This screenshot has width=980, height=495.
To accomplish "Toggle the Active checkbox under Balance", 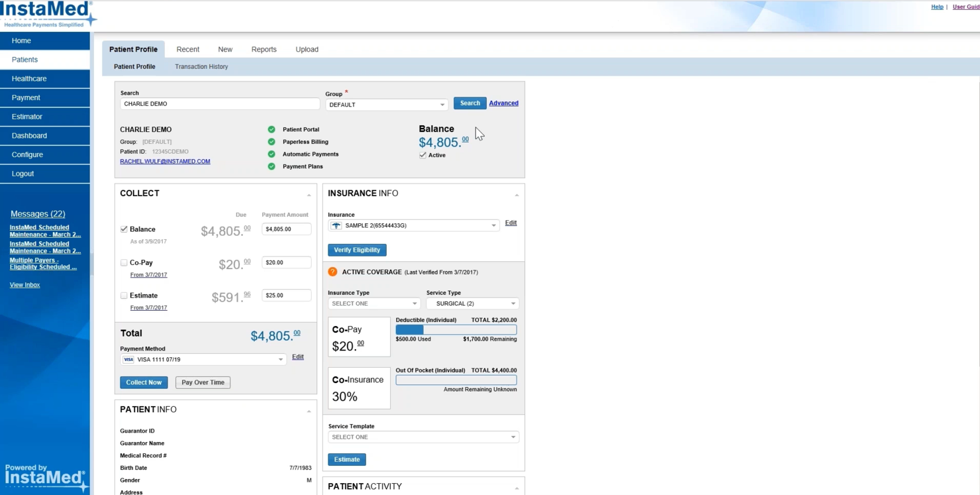I will [x=422, y=155].
